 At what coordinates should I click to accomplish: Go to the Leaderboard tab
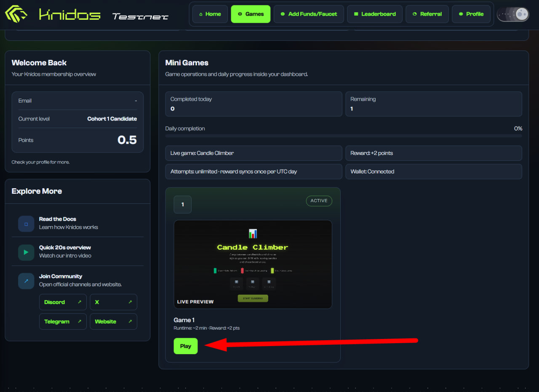[375, 14]
